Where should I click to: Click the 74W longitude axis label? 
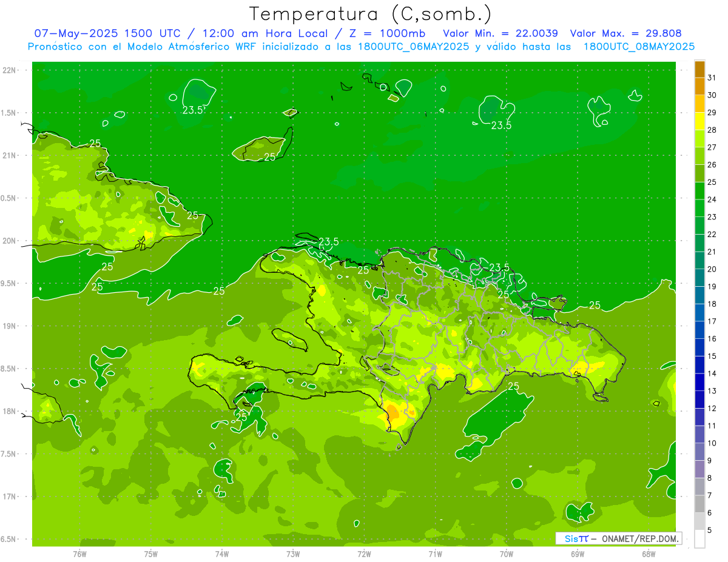pyautogui.click(x=222, y=554)
